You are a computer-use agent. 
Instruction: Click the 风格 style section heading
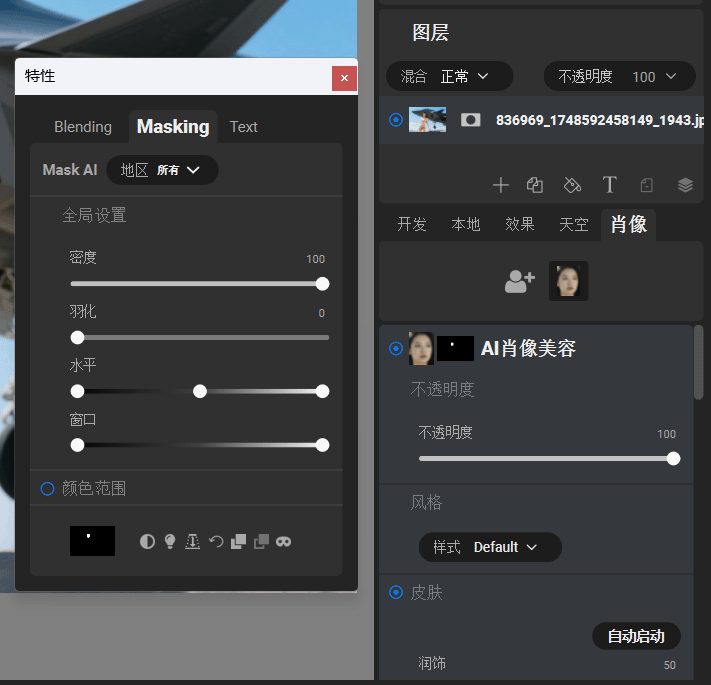(426, 502)
